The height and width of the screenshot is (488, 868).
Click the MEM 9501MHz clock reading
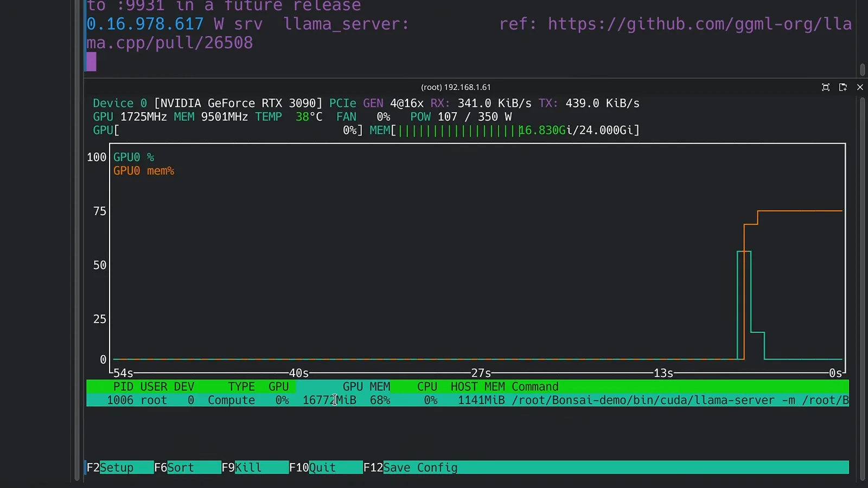coord(210,117)
